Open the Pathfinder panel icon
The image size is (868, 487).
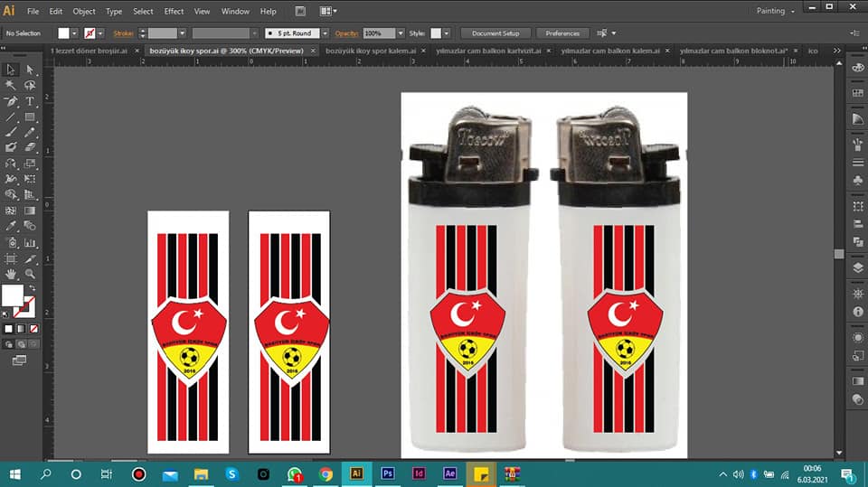(858, 242)
